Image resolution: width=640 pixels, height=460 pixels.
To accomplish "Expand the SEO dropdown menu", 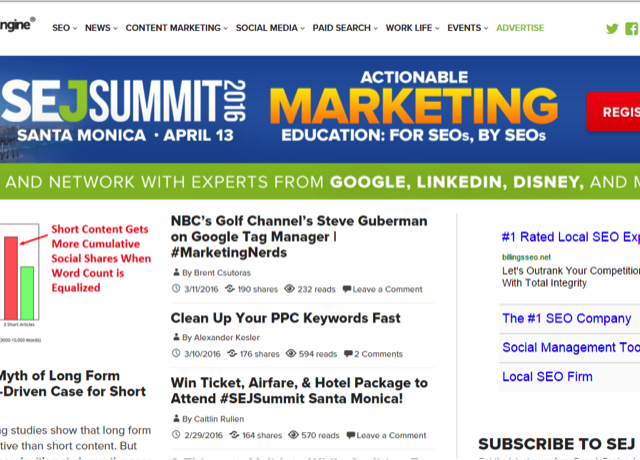I will coord(64,28).
